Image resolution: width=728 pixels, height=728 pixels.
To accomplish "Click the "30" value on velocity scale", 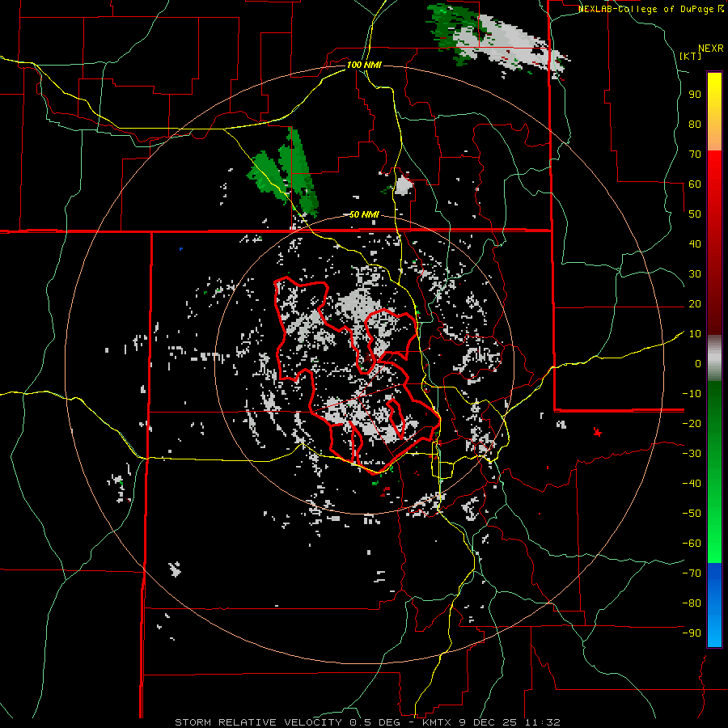I will [695, 274].
